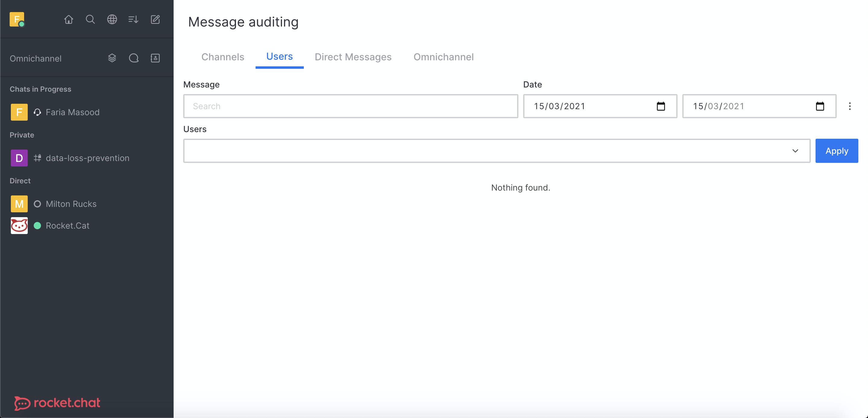This screenshot has width=868, height=418.
Task: Open the user avatar menu at the top of the sidebar
Action: 17,19
